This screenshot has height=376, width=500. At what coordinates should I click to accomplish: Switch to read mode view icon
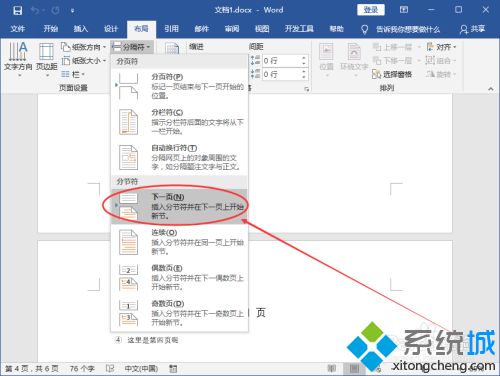click(332, 368)
